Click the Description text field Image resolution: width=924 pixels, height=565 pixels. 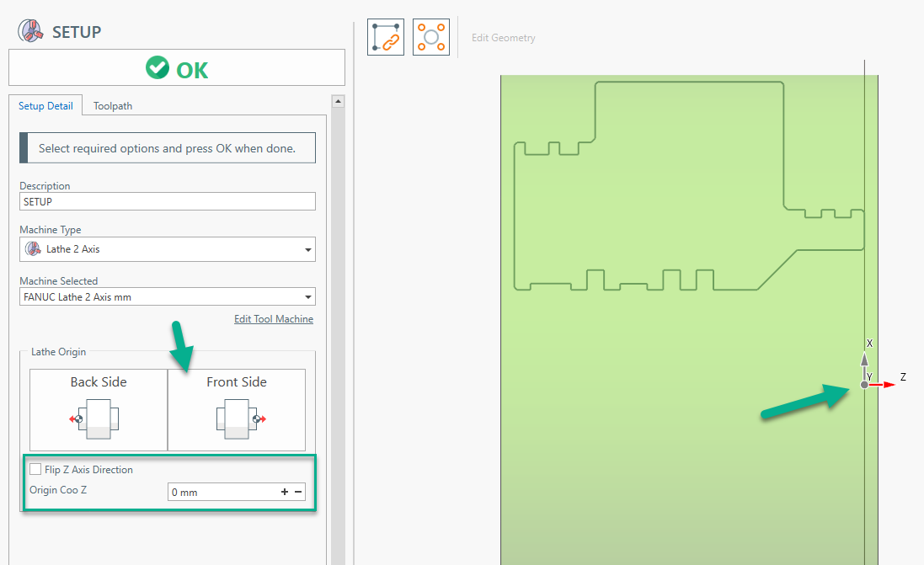click(168, 202)
